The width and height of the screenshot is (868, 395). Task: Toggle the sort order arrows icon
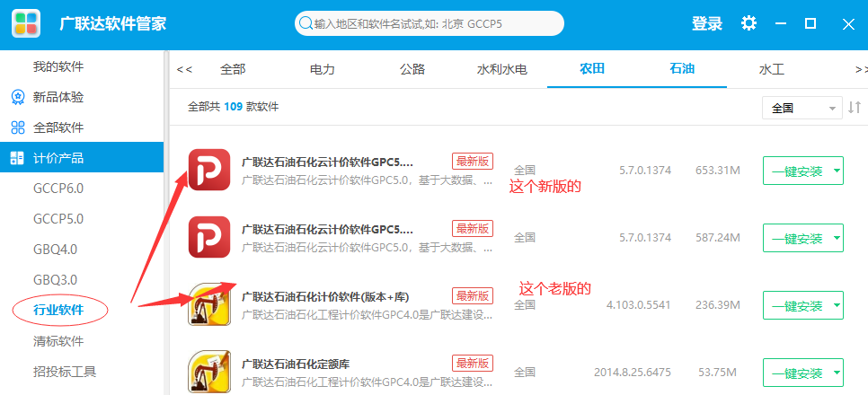855,108
